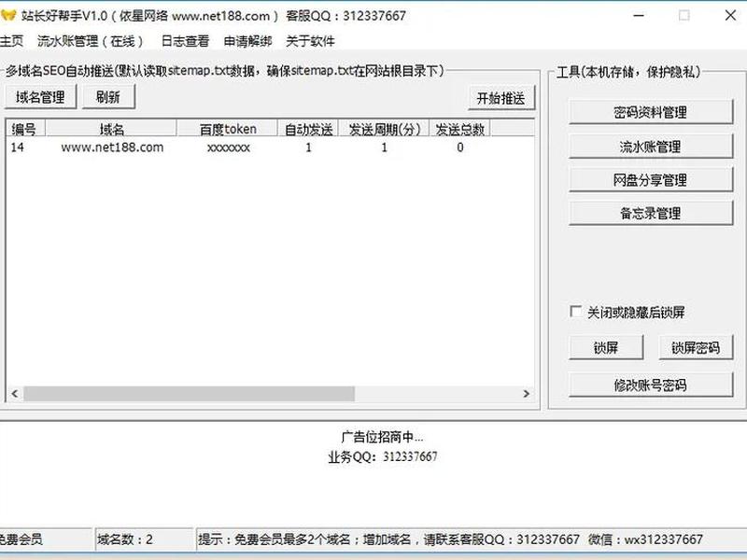This screenshot has height=560, width=747.
Task: Open 密码资料管理 tool
Action: (650, 112)
